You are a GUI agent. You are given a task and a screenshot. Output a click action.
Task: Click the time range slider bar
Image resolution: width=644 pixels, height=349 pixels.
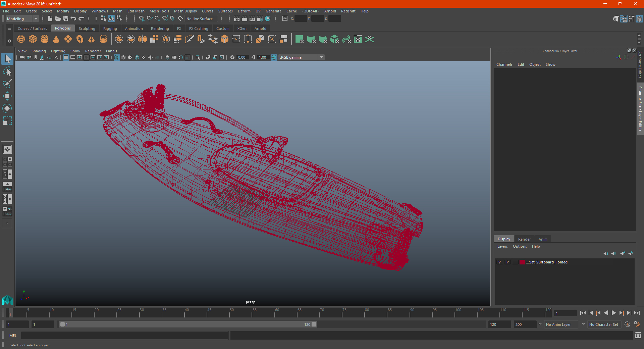[x=188, y=325]
